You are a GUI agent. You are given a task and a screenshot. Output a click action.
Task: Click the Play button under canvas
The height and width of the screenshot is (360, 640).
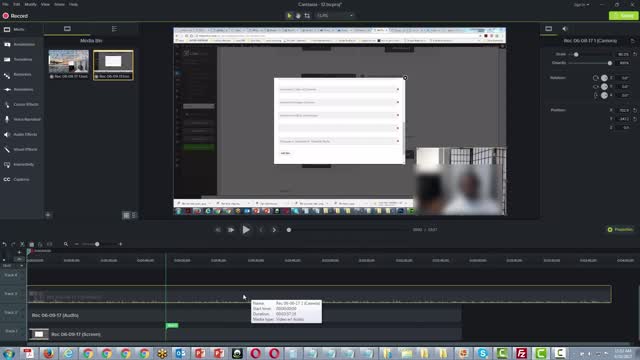(246, 230)
